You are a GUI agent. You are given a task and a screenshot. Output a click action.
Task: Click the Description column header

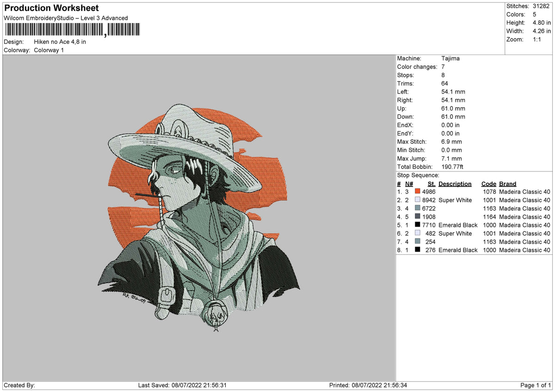455,184
